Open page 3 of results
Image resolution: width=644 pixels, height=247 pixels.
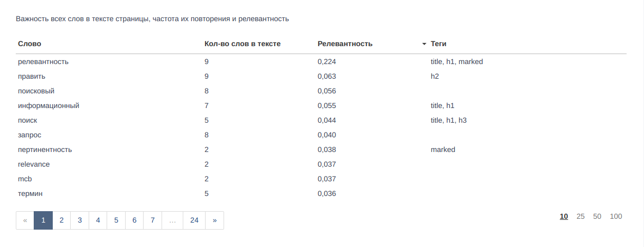(80, 220)
